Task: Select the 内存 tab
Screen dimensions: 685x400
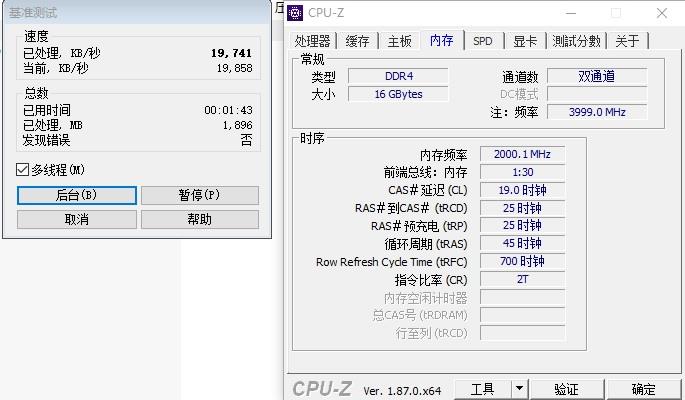Action: pos(441,41)
